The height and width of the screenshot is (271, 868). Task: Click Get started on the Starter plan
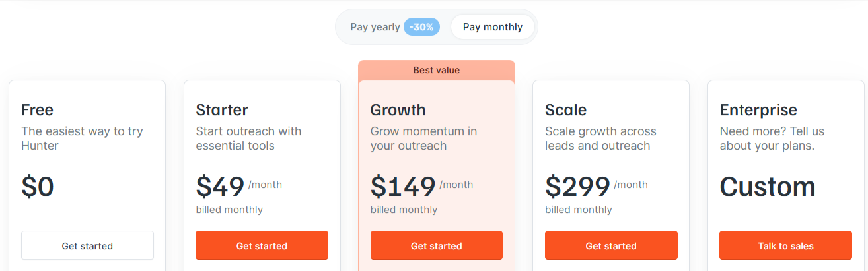[262, 246]
